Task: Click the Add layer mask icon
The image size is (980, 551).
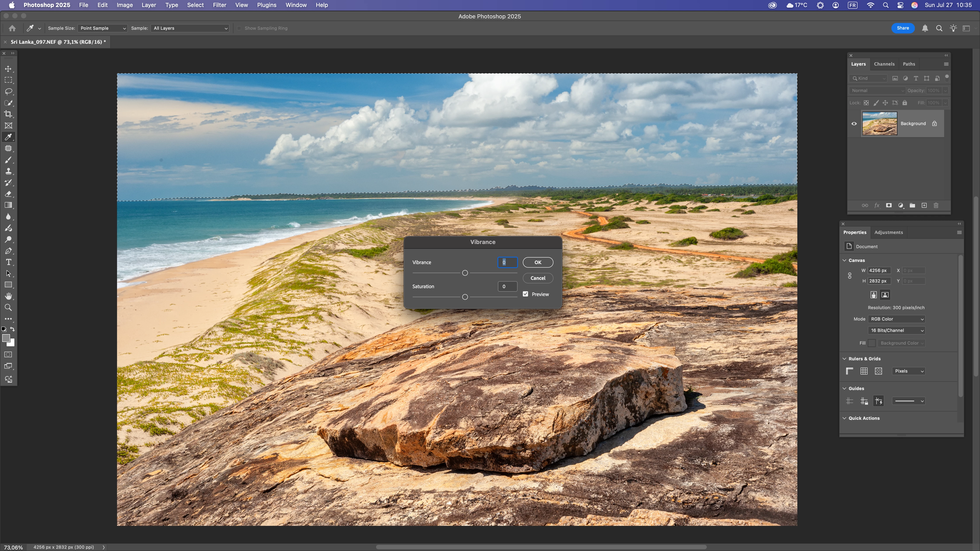Action: 889,205
